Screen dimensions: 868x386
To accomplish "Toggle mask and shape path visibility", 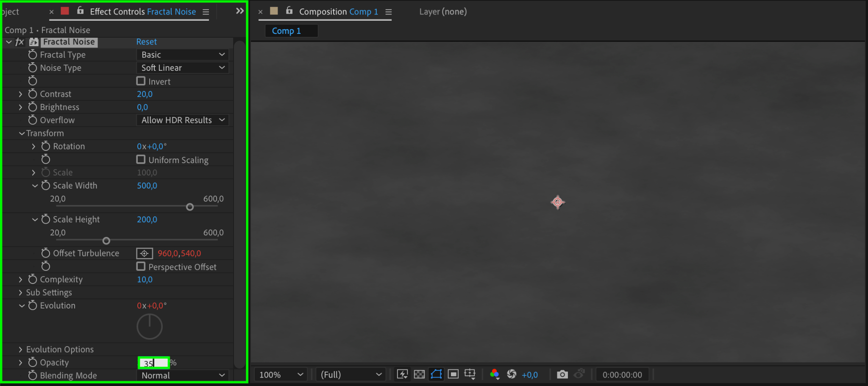I will [436, 374].
